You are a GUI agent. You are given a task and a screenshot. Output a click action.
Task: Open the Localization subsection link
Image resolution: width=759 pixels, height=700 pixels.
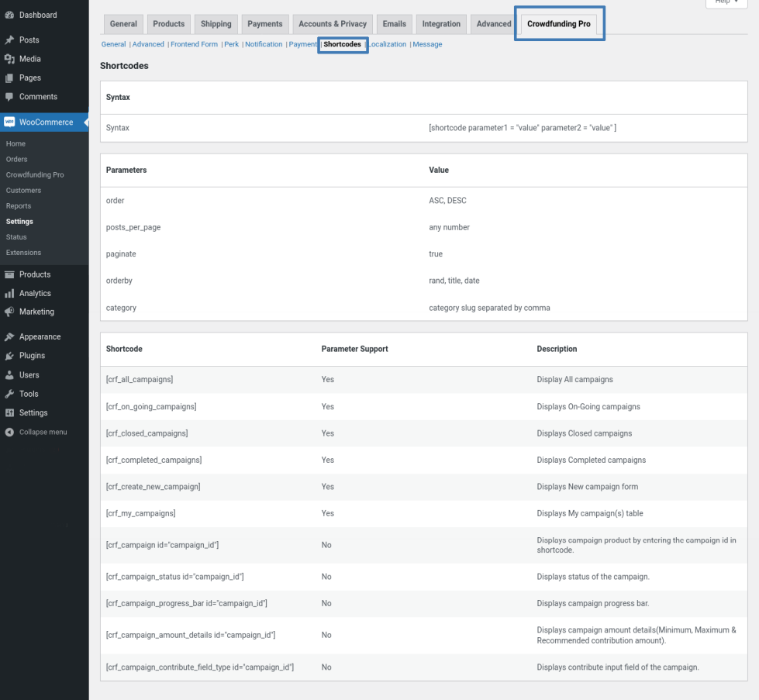point(387,44)
